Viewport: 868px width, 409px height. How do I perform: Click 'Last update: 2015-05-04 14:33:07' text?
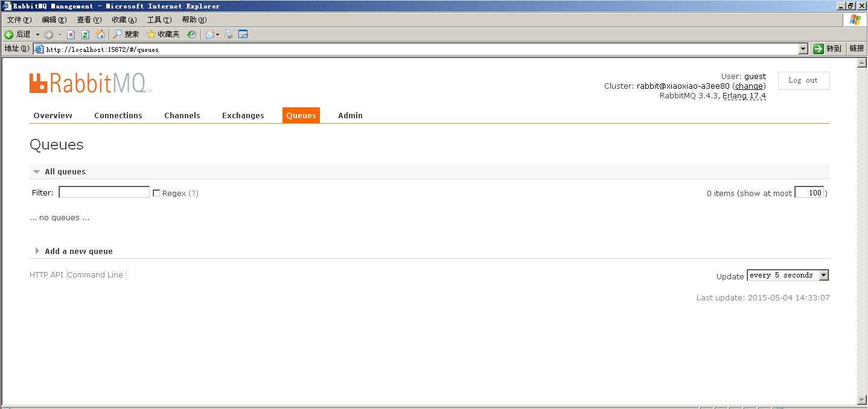763,298
